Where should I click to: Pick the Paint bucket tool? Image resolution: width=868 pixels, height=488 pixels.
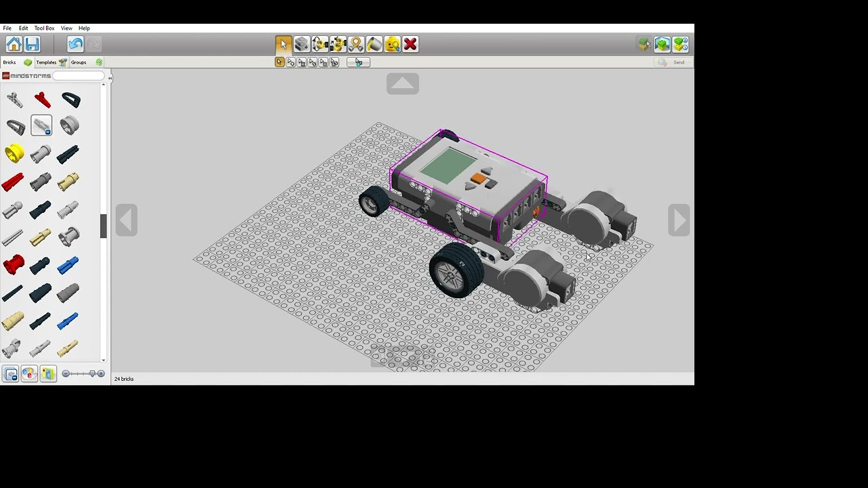(374, 45)
